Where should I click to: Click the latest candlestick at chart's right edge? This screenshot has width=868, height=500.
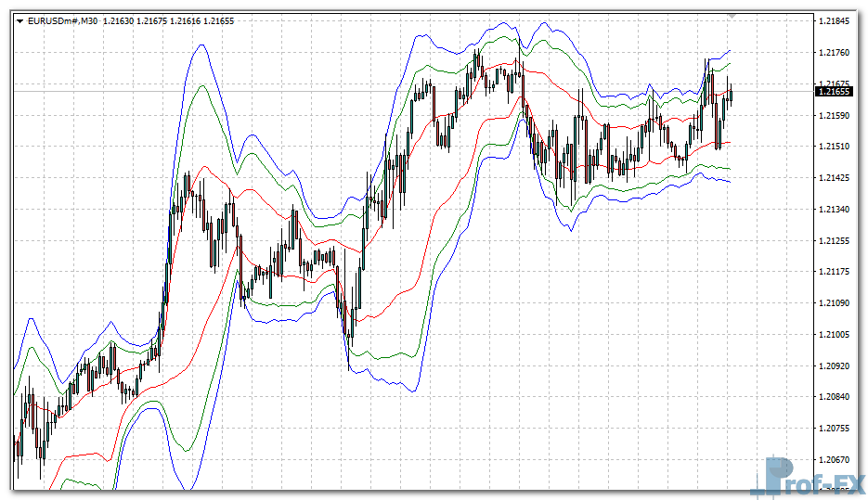pyautogui.click(x=732, y=93)
